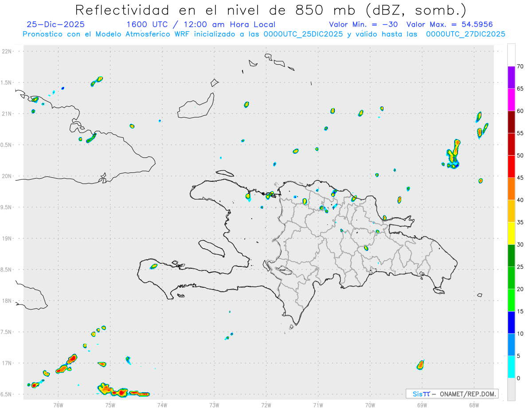Image resolution: width=532 pixels, height=411 pixels.
Task: Pick the dark blue 10–15 dBZ colorbar segment
Action: coord(511,322)
